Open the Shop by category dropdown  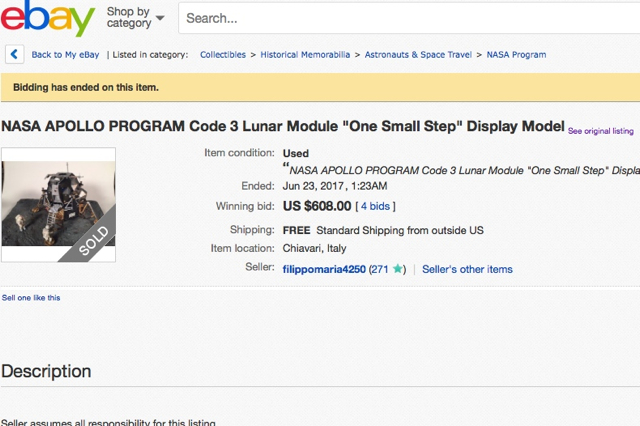tap(136, 18)
